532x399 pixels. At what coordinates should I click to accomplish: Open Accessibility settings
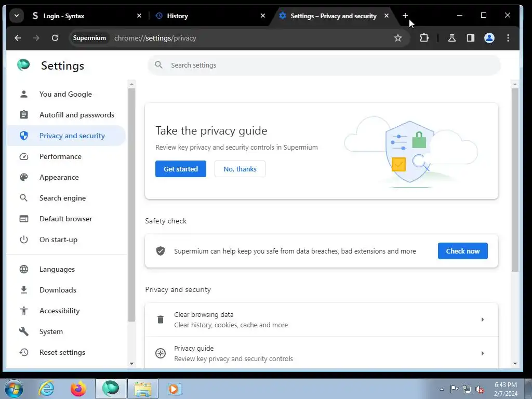pos(66,311)
